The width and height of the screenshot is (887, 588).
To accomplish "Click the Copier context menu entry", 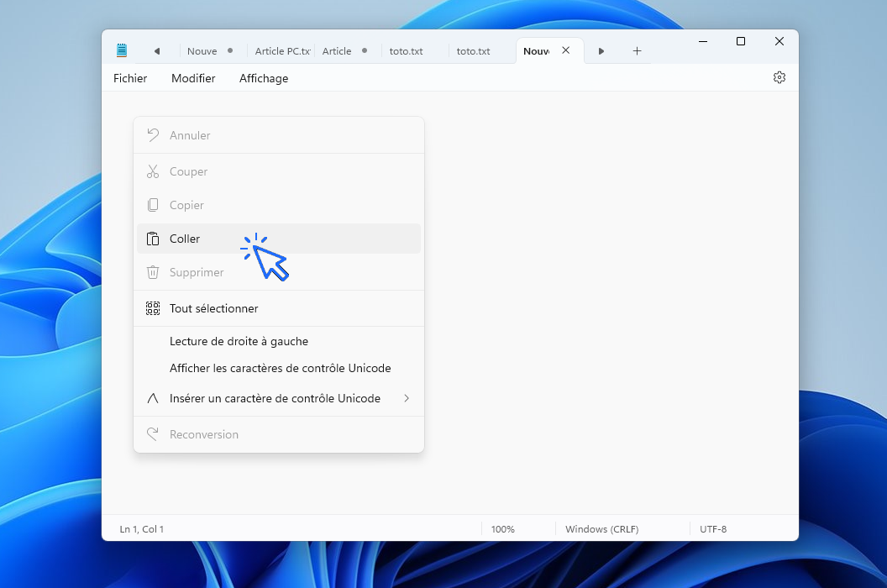I will pos(279,205).
